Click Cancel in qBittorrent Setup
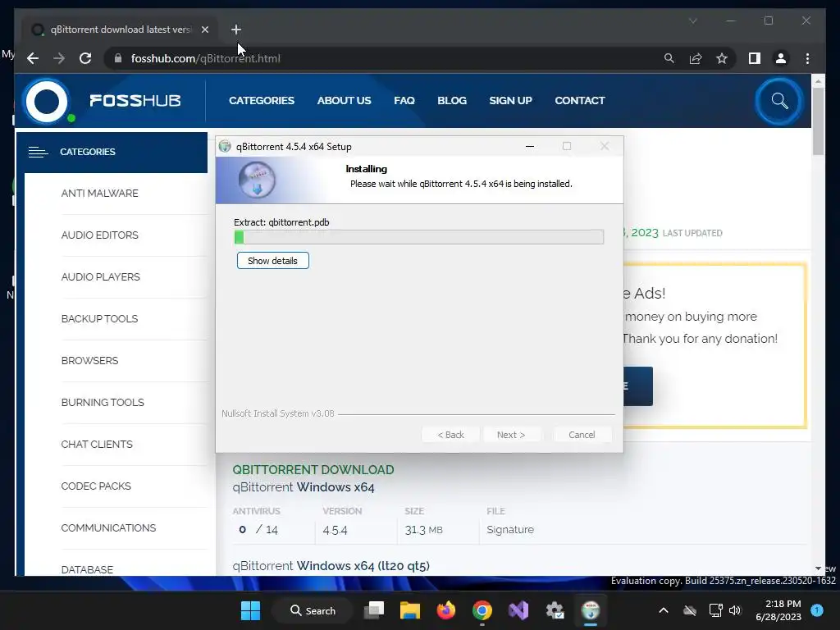This screenshot has width=840, height=630. (x=582, y=435)
